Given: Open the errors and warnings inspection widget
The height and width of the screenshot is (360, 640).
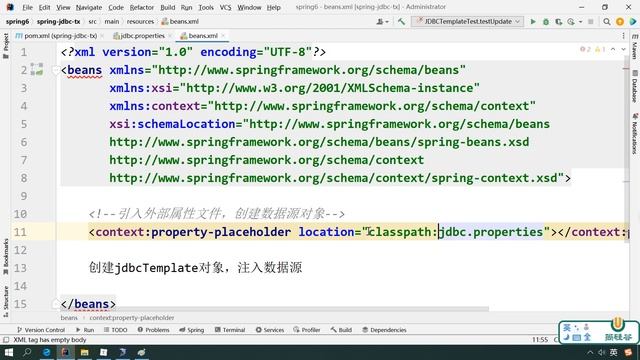Looking at the screenshot, I should coord(593,49).
